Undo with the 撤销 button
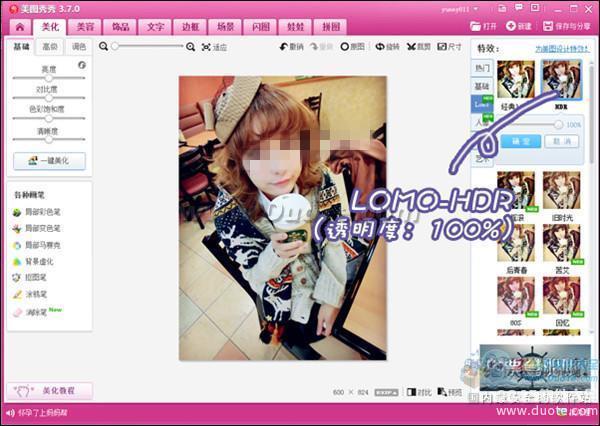600x426 pixels. [x=291, y=46]
